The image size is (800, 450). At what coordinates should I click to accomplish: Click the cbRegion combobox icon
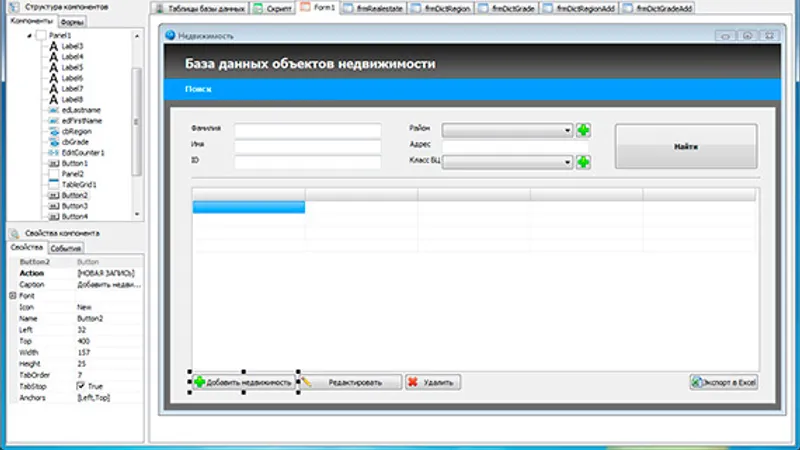[54, 132]
